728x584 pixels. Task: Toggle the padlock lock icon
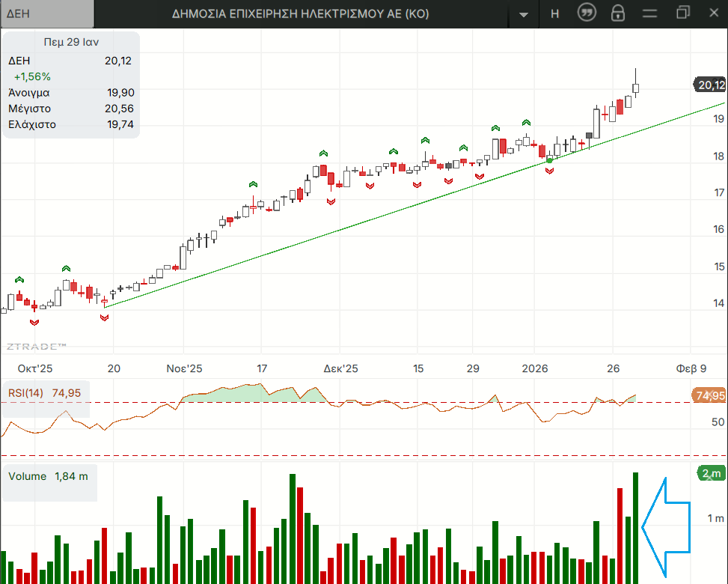[618, 13]
